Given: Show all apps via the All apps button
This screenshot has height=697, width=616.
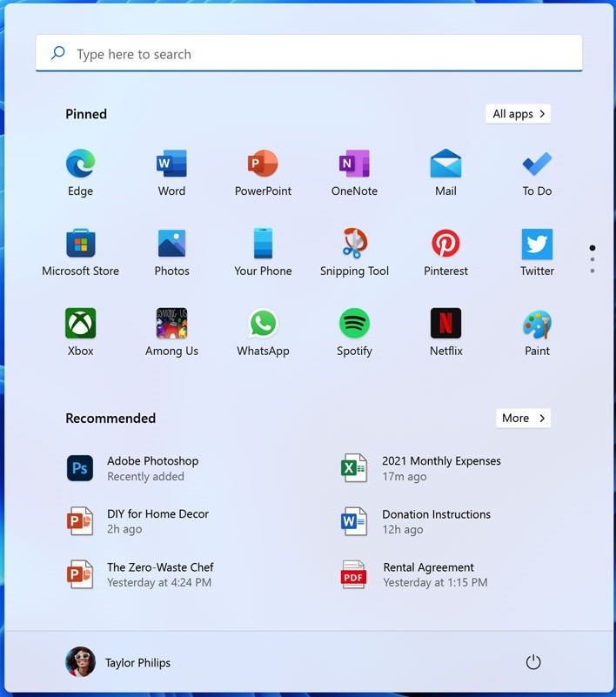Looking at the screenshot, I should pyautogui.click(x=519, y=114).
